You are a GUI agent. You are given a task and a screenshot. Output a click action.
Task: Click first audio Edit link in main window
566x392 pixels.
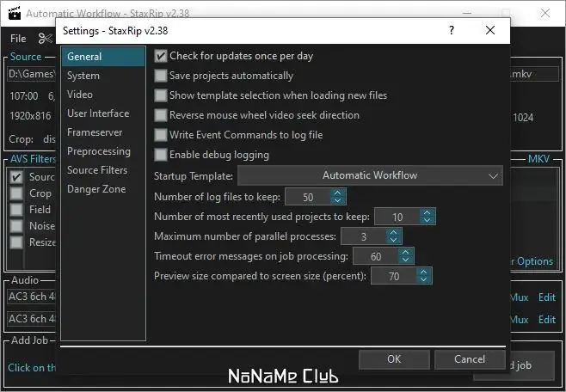coord(547,297)
